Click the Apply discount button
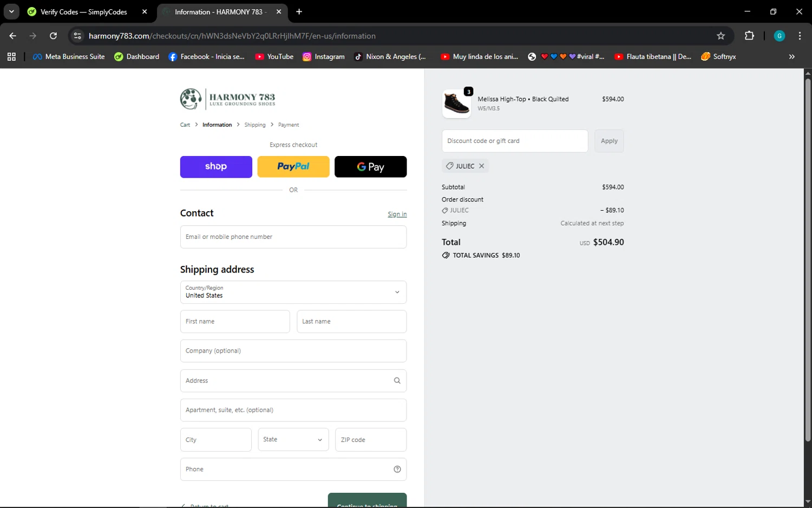Viewport: 812px width, 508px height. 609,141
